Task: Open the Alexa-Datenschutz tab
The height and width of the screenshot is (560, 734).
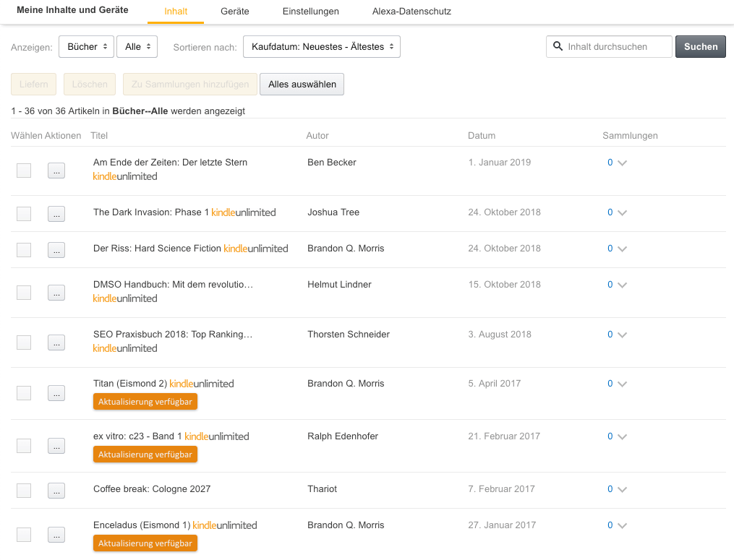Action: click(411, 12)
